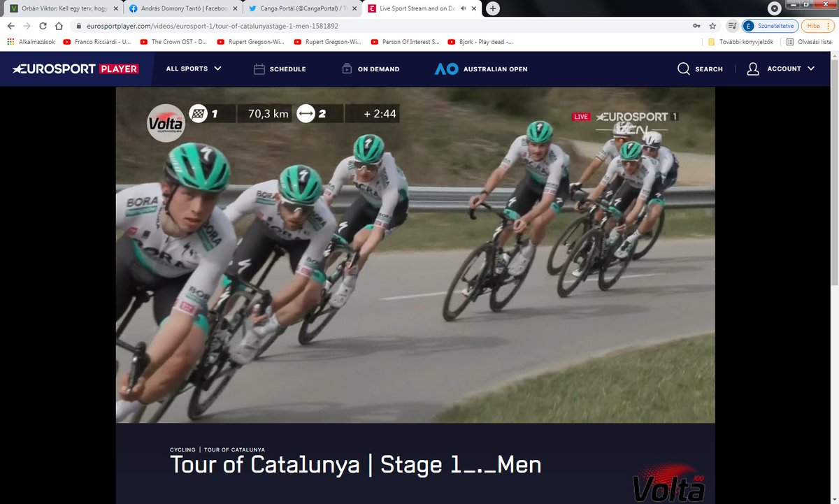Click the Tour of Catalunya Stage 1 title
The width and height of the screenshot is (839, 504).
tap(355, 466)
